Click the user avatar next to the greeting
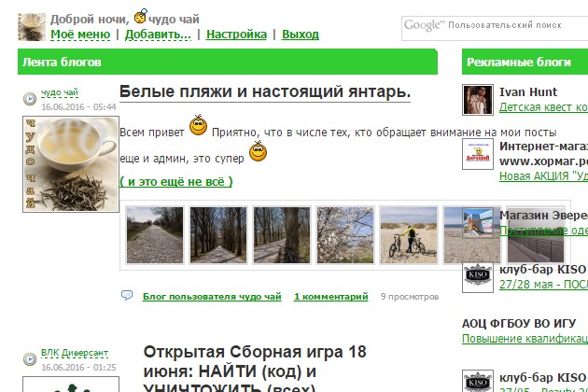 pyautogui.click(x=32, y=27)
